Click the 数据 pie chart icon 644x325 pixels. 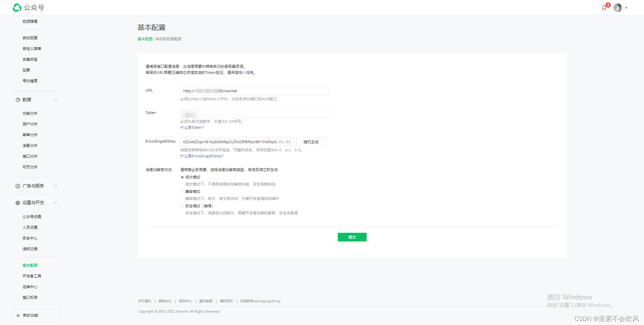pos(18,100)
